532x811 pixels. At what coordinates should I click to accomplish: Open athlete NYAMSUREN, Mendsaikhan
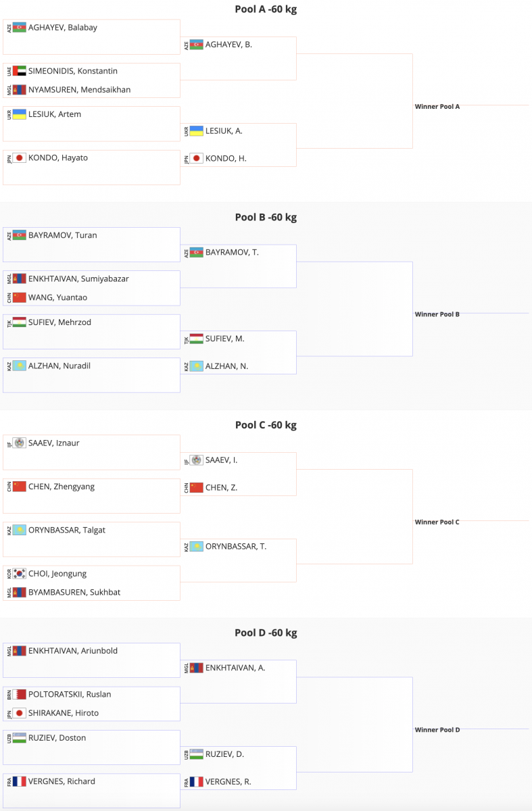coord(79,89)
